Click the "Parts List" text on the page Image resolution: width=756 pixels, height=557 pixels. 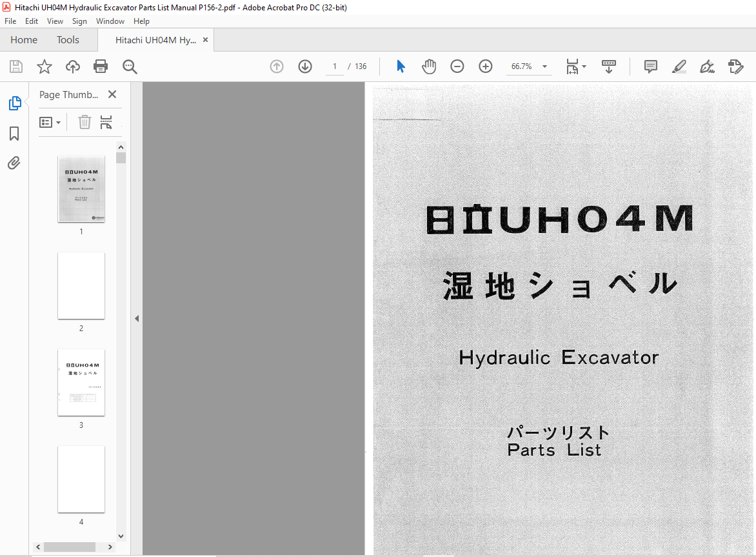click(555, 450)
